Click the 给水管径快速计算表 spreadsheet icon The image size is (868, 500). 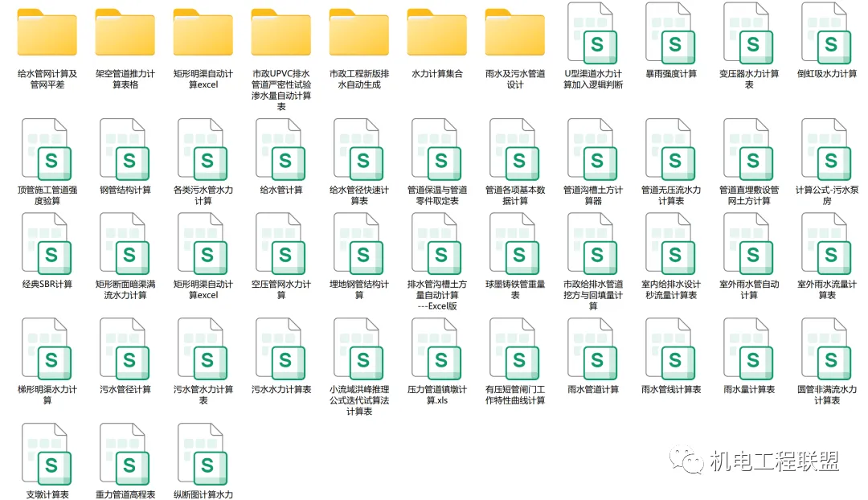(x=359, y=150)
